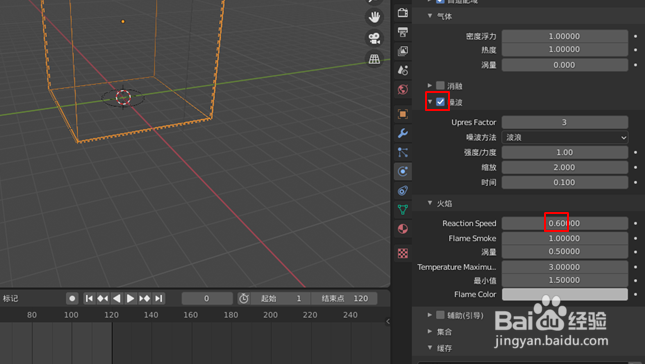This screenshot has height=364, width=645.
Task: Toggle preview range clock icon
Action: pos(244,298)
